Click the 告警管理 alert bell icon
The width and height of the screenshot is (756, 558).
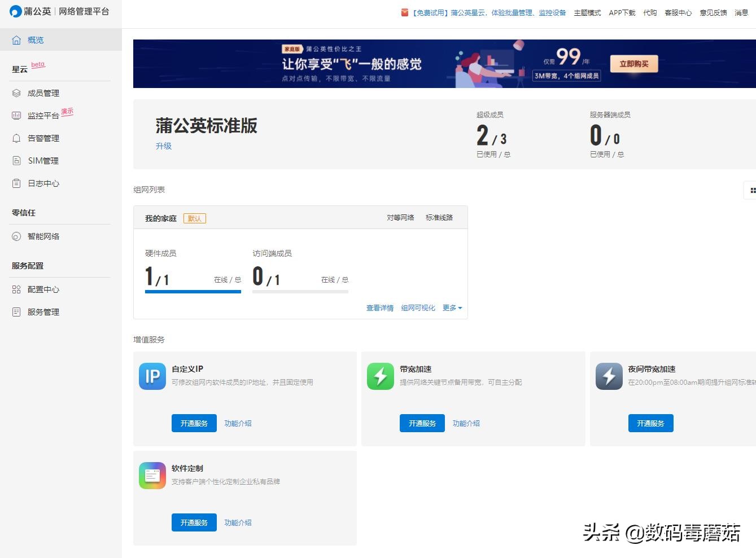coord(16,138)
